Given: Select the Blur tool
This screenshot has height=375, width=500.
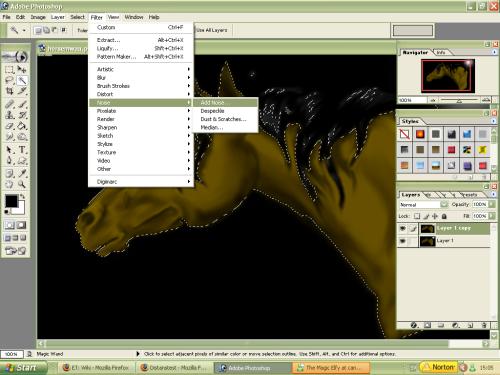Looking at the screenshot, I should pyautogui.click(x=9, y=137).
